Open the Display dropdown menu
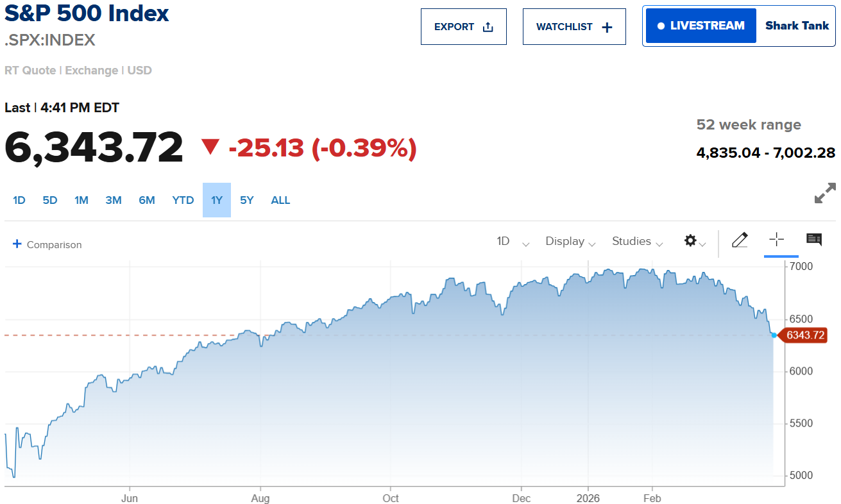The image size is (841, 504). pyautogui.click(x=569, y=242)
